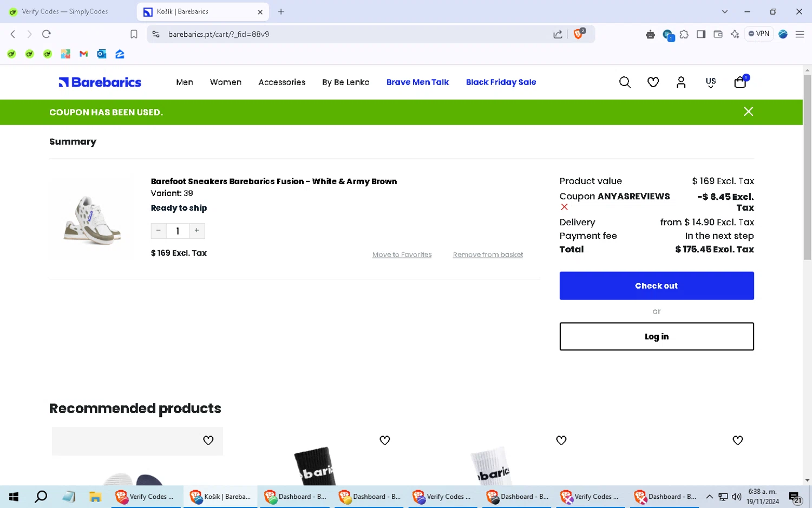
Task: Expand the tab search dropdown arrow
Action: [x=725, y=11]
